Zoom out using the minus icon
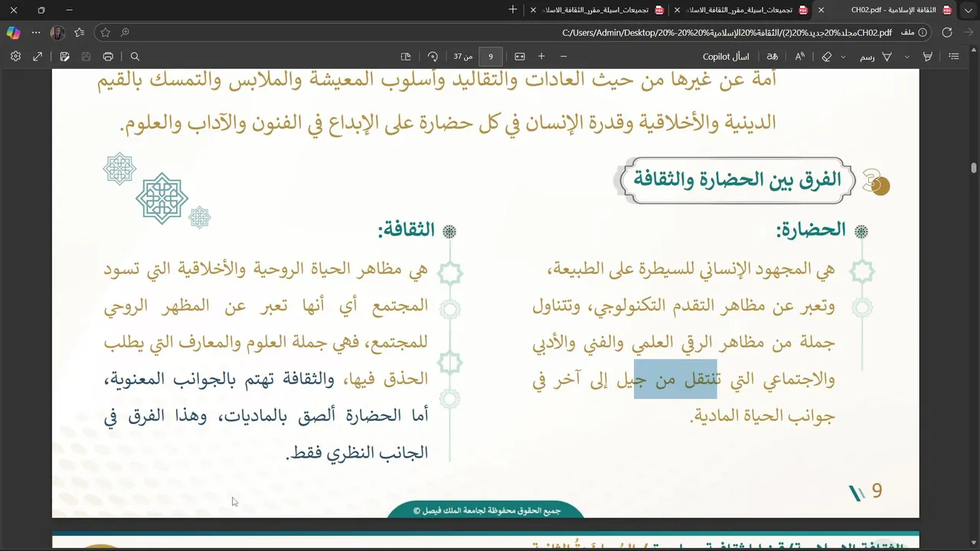Viewport: 980px width, 551px height. point(563,57)
